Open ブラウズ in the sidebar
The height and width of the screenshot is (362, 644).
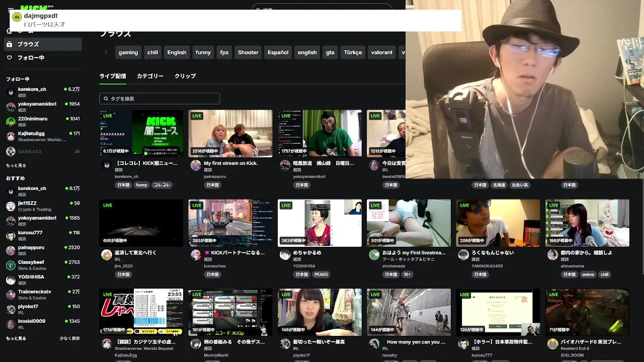[43, 44]
